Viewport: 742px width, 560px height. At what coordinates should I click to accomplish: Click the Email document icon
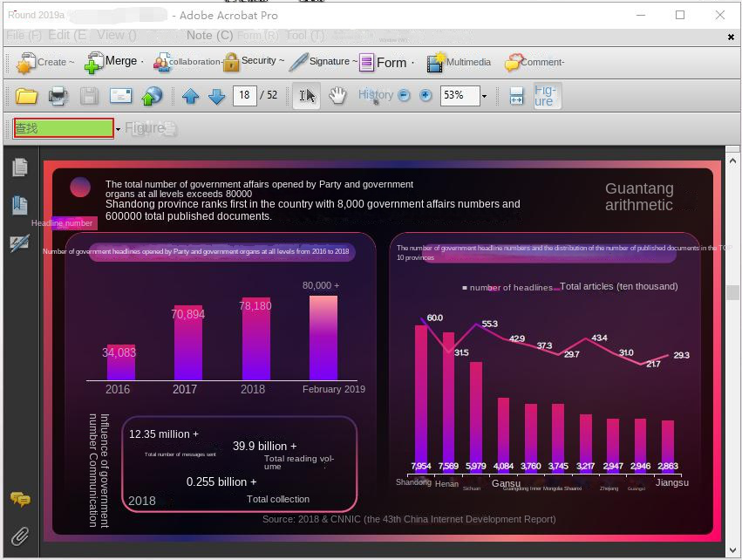tap(119, 96)
